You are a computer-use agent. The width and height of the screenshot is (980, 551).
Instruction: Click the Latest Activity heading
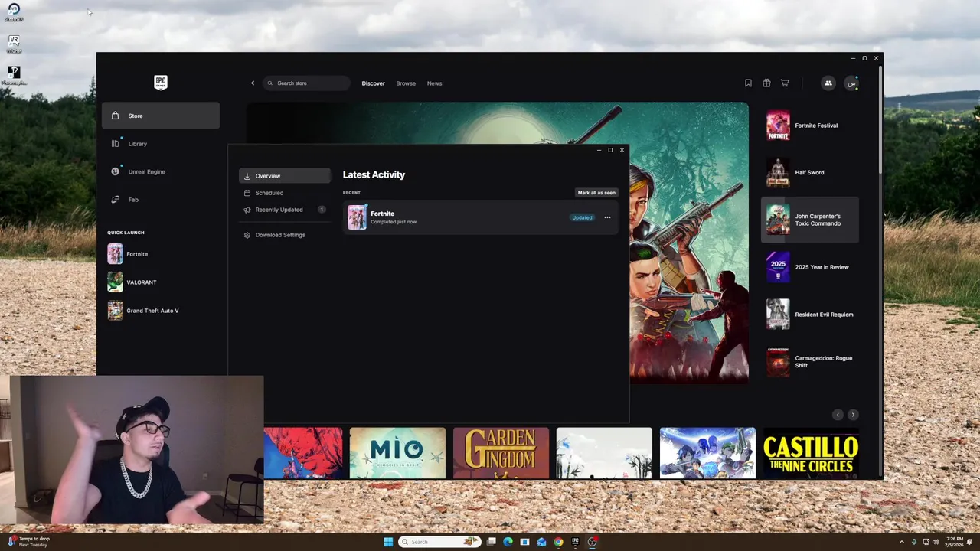pyautogui.click(x=374, y=174)
